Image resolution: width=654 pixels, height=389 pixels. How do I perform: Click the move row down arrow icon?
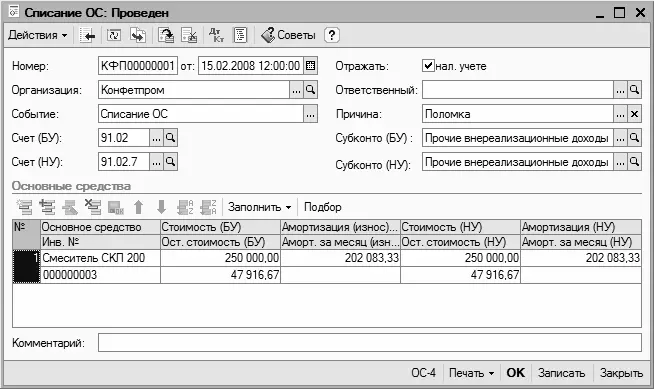coord(161,207)
